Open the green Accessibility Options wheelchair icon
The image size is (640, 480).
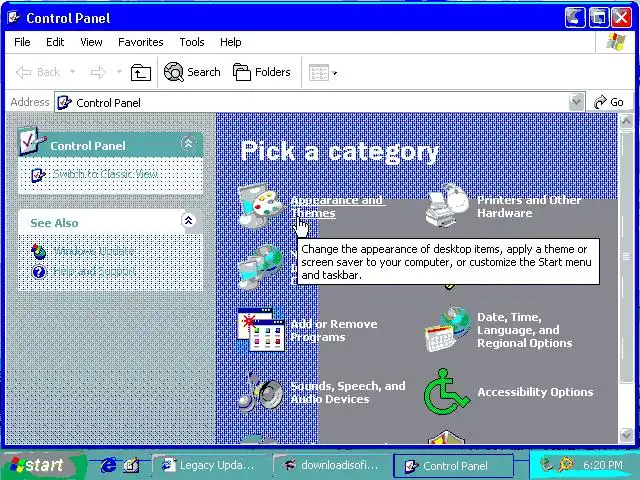click(x=447, y=392)
